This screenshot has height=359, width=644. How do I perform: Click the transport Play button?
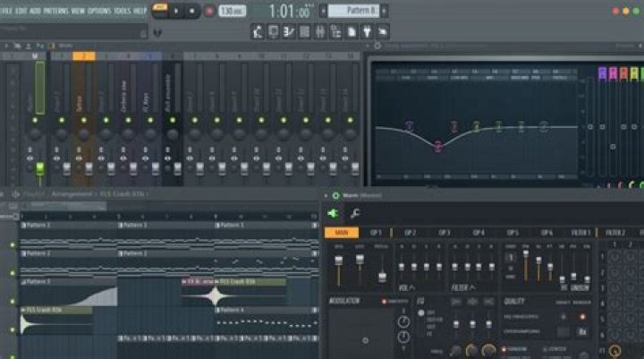pos(176,11)
